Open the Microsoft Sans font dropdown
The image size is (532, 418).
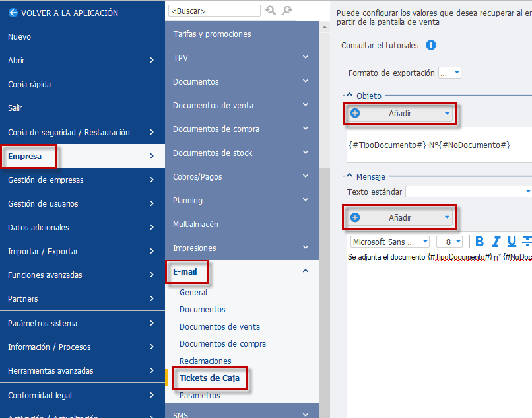pos(390,242)
